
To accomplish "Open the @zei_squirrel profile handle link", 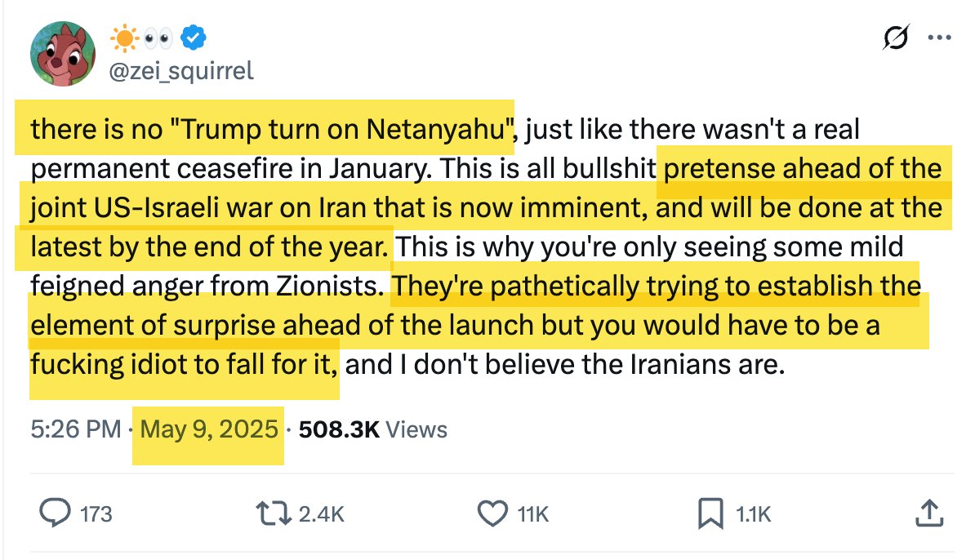I will tap(181, 71).
